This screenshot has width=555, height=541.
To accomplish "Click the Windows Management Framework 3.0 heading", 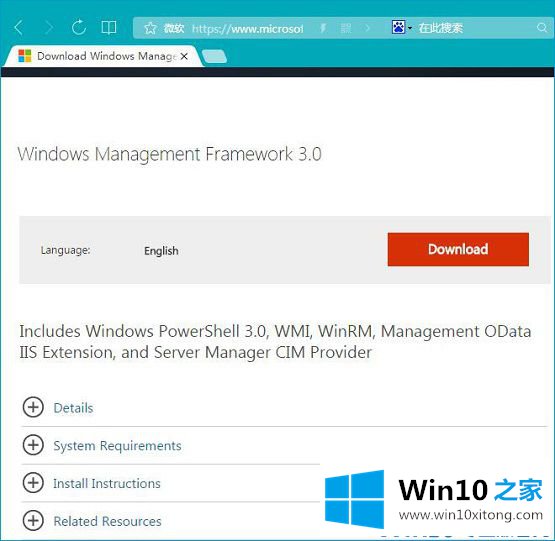I will tap(170, 154).
